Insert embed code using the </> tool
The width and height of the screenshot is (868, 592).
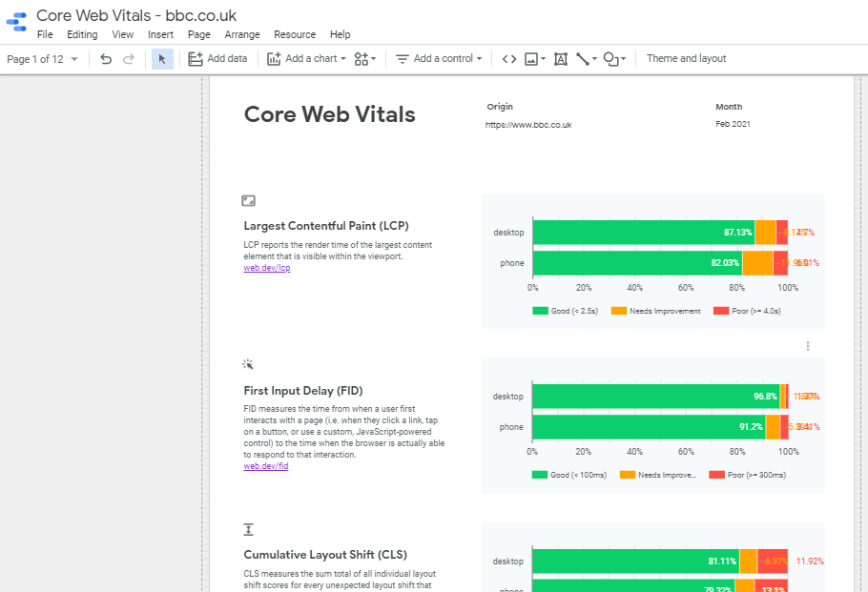508,58
